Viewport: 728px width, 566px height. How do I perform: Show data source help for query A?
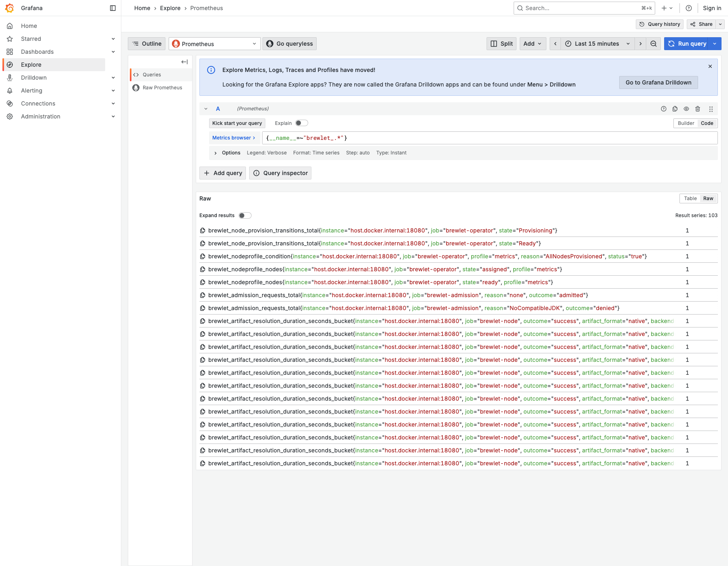664,109
